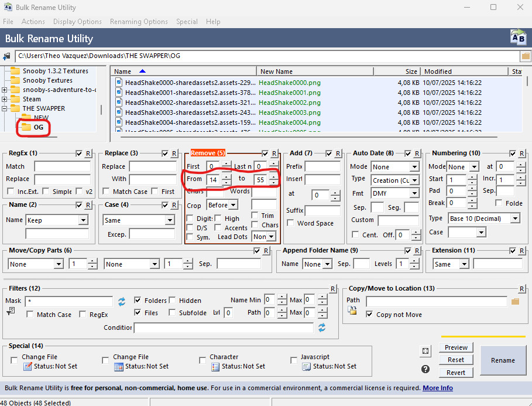The image size is (532, 406).
Task: Click browse folder icon right of address bar
Action: [525, 56]
